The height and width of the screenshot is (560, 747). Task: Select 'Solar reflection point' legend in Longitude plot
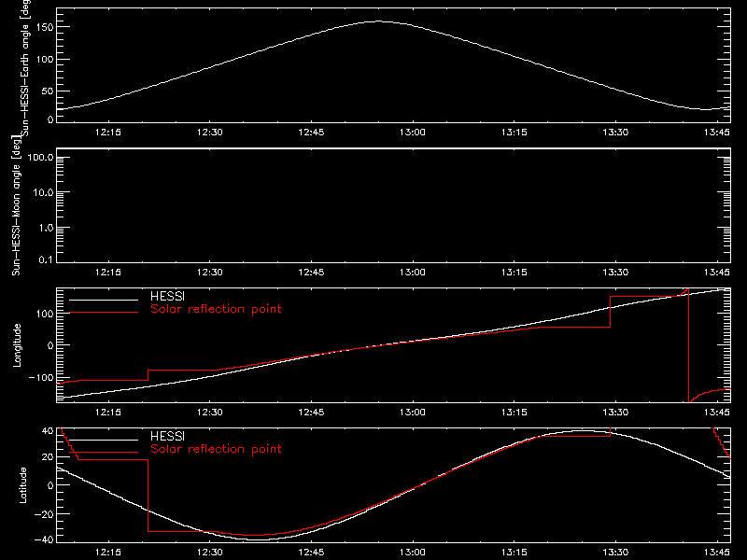(x=216, y=309)
